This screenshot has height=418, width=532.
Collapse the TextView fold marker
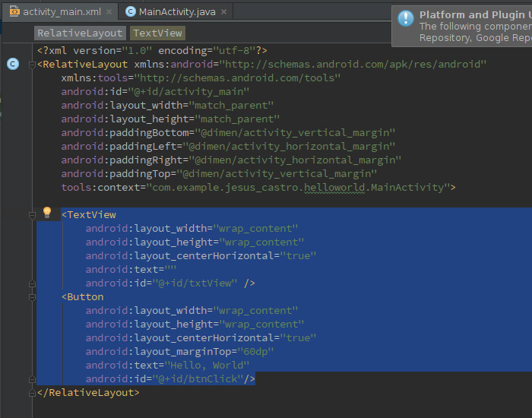32,215
